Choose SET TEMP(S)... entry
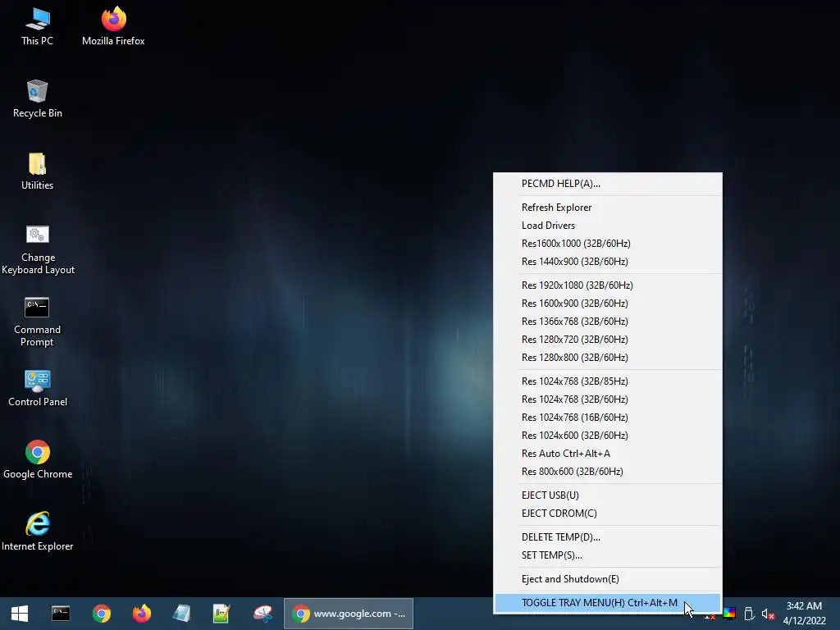840x630 pixels. point(608,555)
